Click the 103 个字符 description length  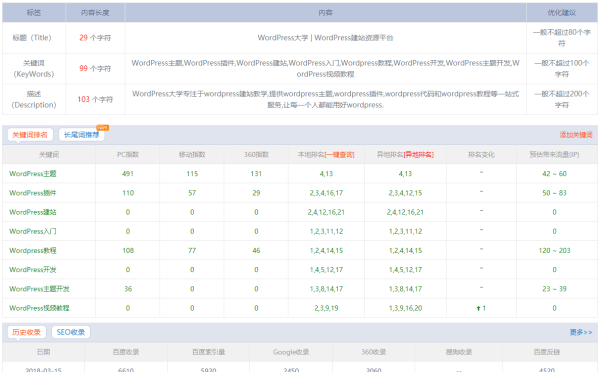coord(95,99)
